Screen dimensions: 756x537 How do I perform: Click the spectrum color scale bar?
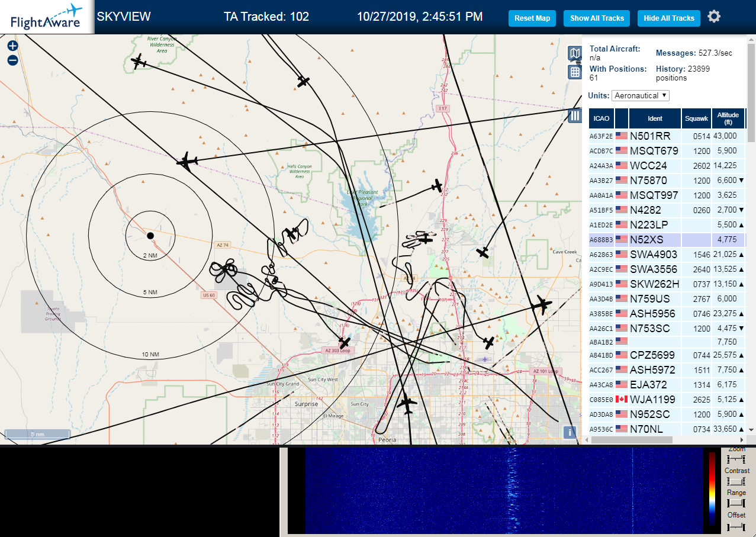(712, 489)
